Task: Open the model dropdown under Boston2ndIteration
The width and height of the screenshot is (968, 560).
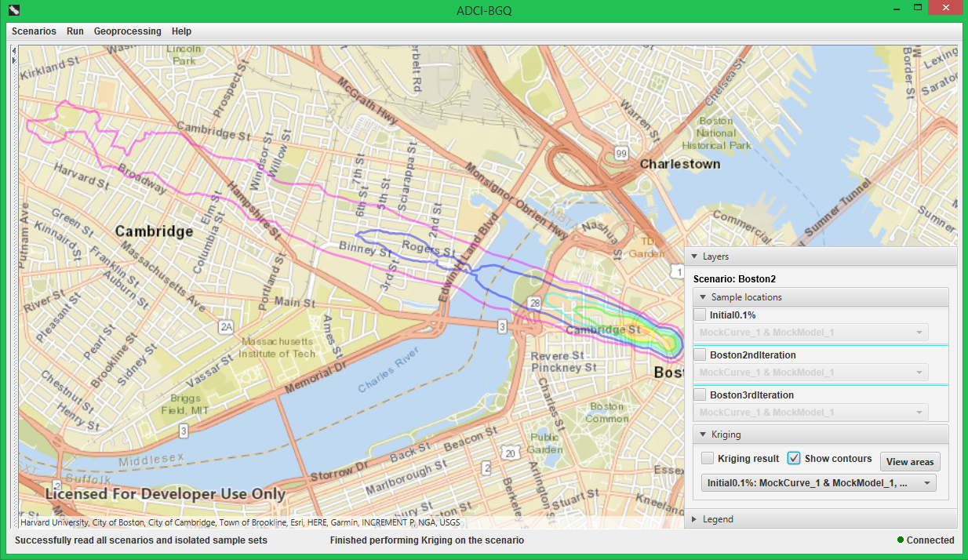Action: 811,373
